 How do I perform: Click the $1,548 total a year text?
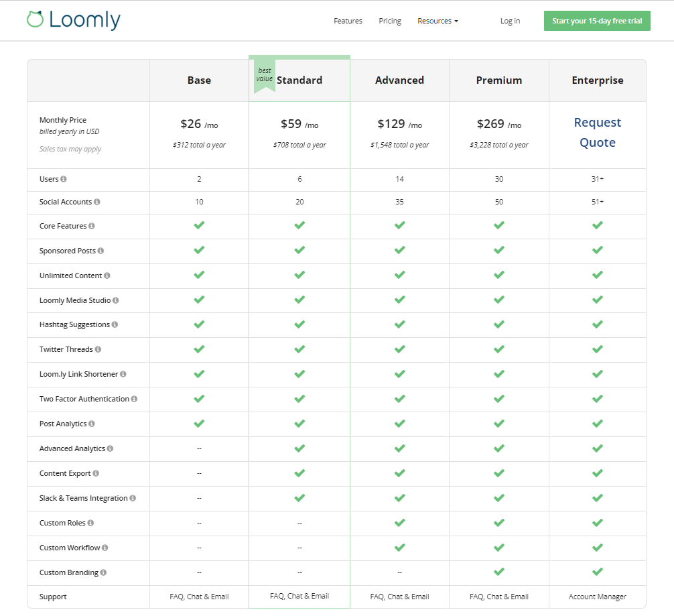[400, 145]
